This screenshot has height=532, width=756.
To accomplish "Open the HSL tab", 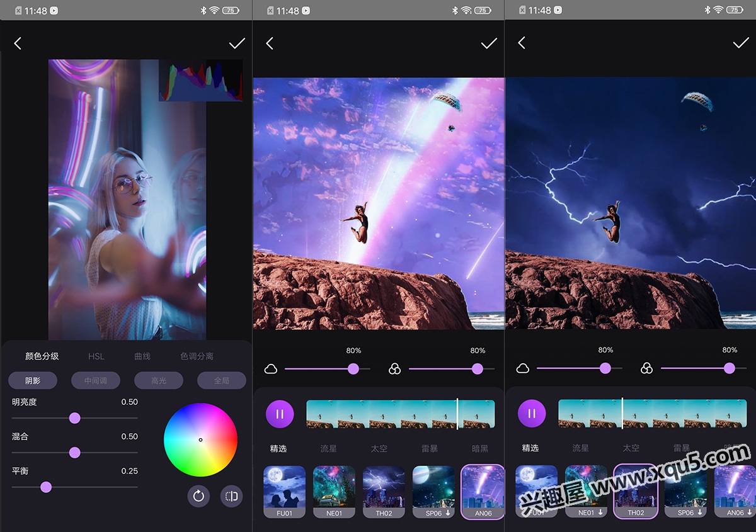I will [96, 356].
